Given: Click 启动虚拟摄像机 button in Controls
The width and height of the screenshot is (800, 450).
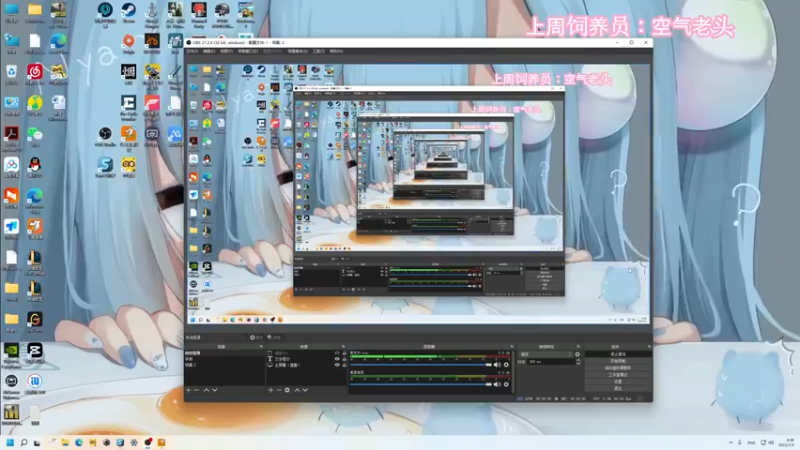Looking at the screenshot, I should pyautogui.click(x=618, y=368).
